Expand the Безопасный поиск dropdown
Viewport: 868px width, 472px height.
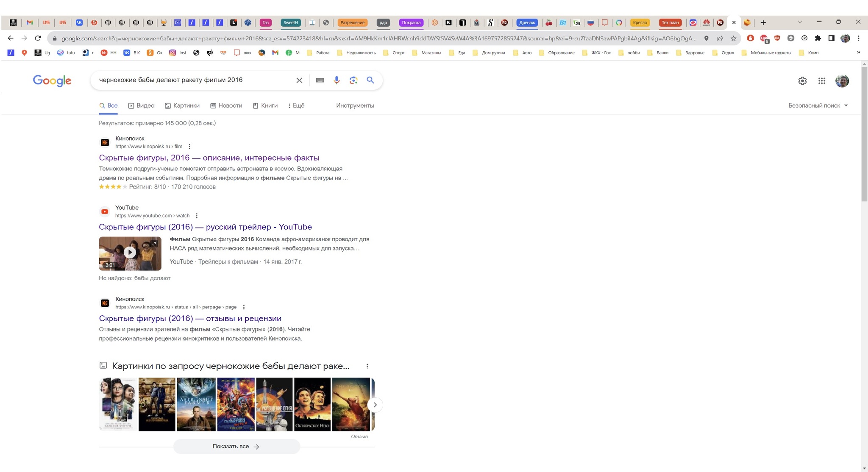point(818,106)
